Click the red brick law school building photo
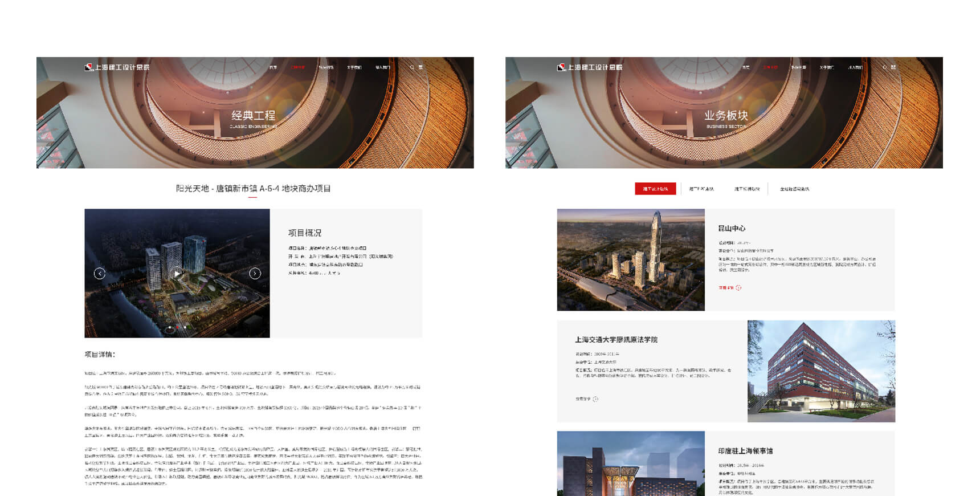This screenshot has width=980, height=496. tap(821, 371)
